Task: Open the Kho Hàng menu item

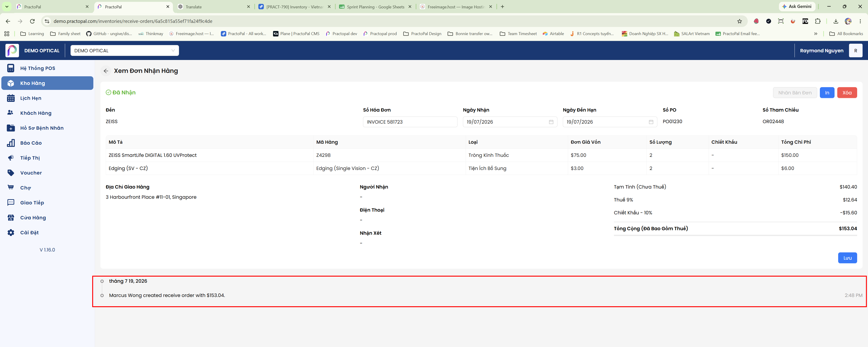Action: point(47,83)
